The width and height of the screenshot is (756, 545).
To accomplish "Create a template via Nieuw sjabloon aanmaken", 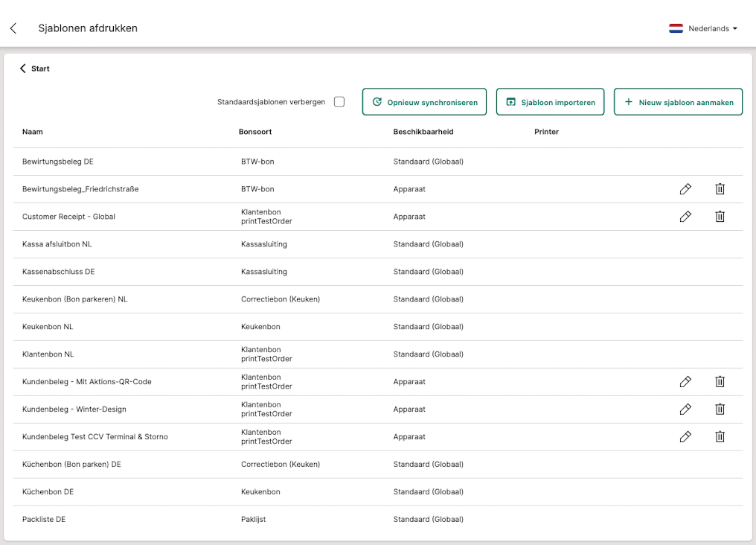I will [x=678, y=102].
